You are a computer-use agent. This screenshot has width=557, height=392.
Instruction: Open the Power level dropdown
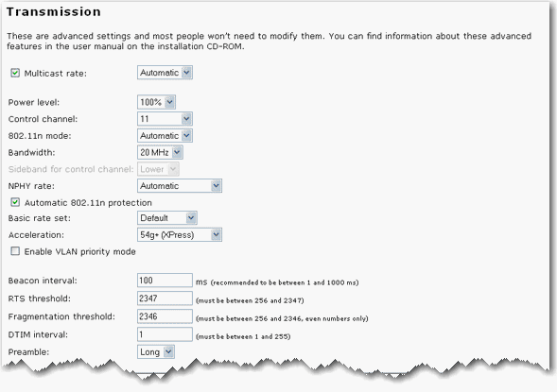pyautogui.click(x=156, y=103)
